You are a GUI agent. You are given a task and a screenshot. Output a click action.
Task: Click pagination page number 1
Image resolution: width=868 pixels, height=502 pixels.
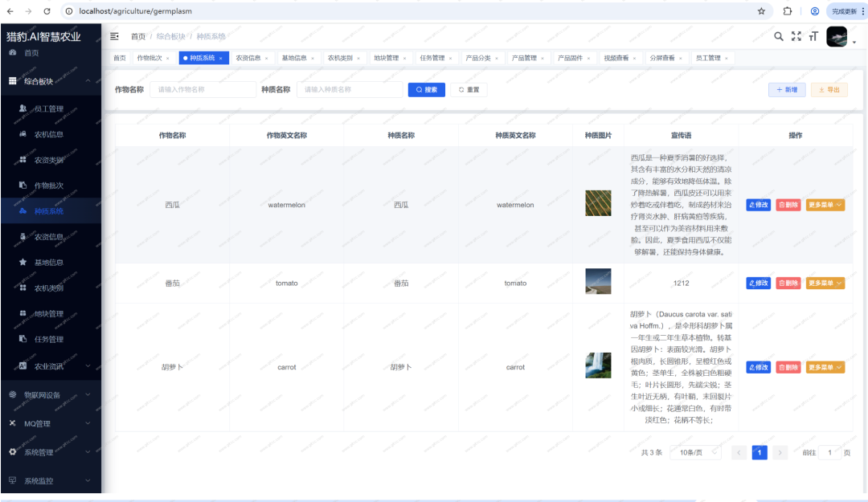[x=759, y=452]
